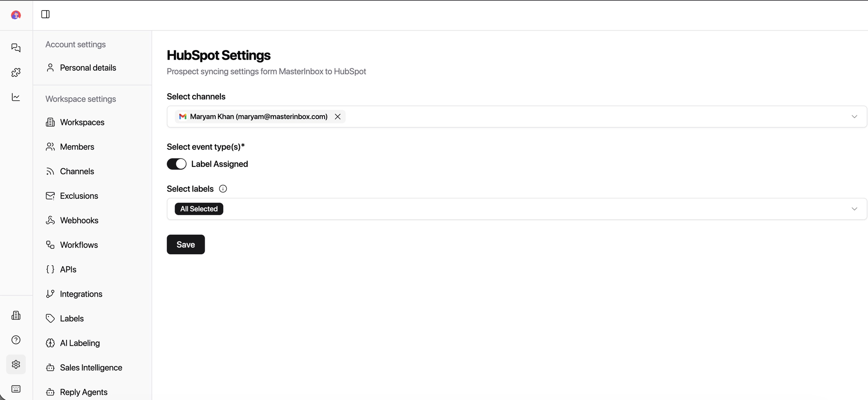Image resolution: width=868 pixels, height=400 pixels.
Task: Disable the Label Assigned toggle
Action: pyautogui.click(x=177, y=164)
